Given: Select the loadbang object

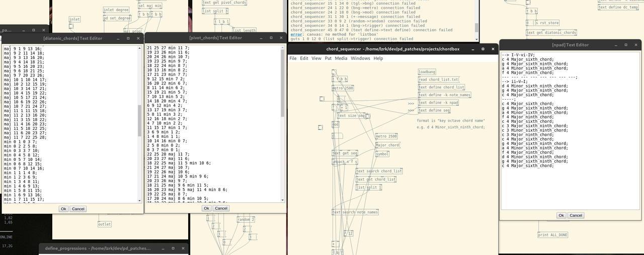Looking at the screenshot, I should click(x=427, y=72).
